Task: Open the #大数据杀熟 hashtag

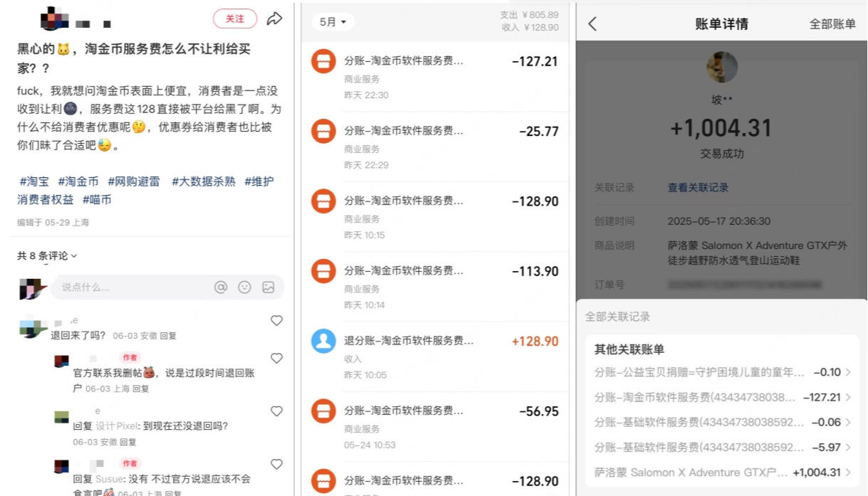Action: coord(204,181)
